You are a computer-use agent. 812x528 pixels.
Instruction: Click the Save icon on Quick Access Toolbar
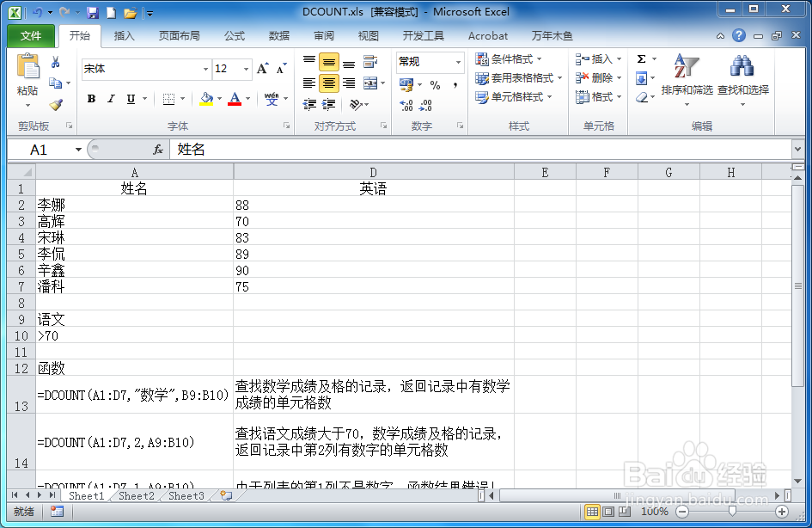tap(93, 11)
